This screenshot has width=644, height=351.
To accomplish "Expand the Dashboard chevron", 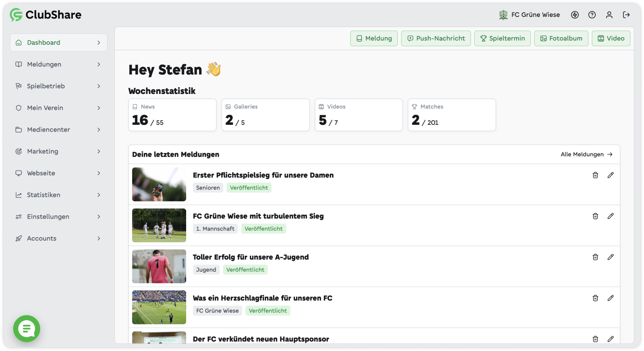I will 99,42.
